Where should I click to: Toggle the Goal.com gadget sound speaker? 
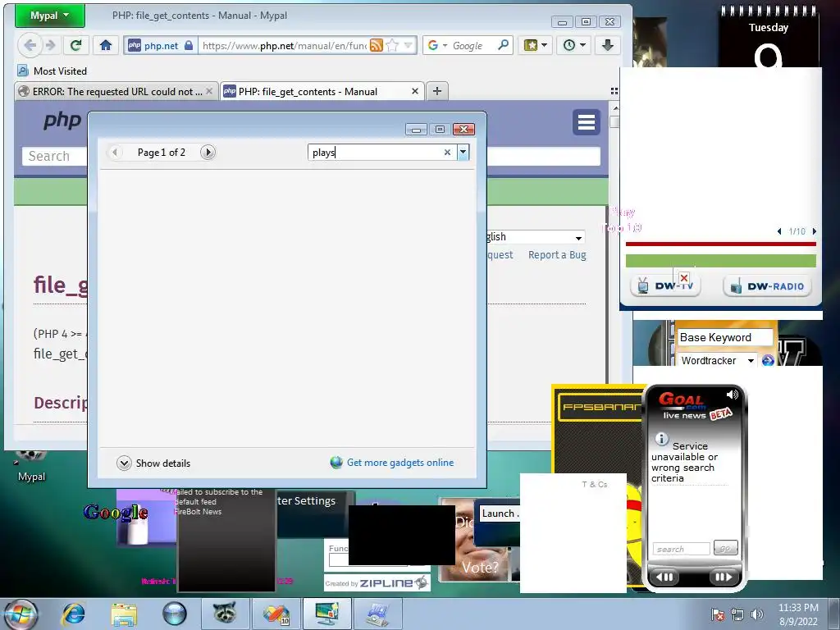(x=732, y=395)
